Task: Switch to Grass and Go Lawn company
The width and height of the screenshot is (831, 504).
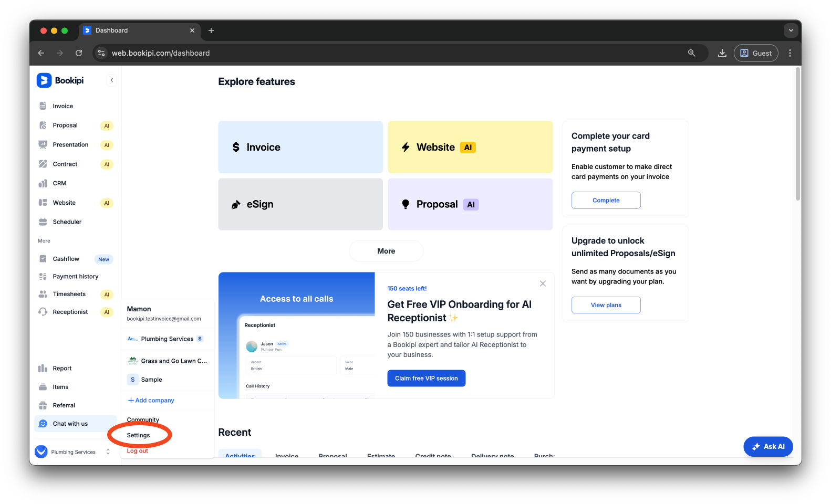Action: [167, 361]
